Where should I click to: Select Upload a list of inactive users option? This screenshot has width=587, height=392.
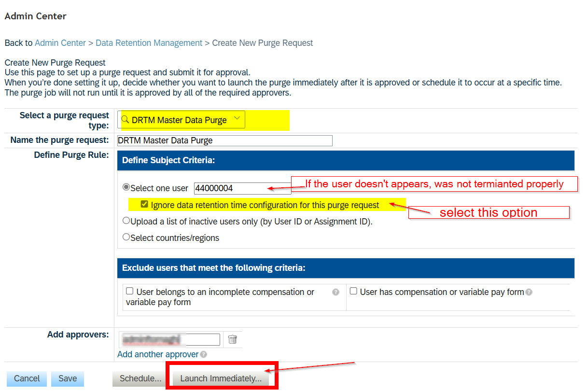(x=126, y=221)
